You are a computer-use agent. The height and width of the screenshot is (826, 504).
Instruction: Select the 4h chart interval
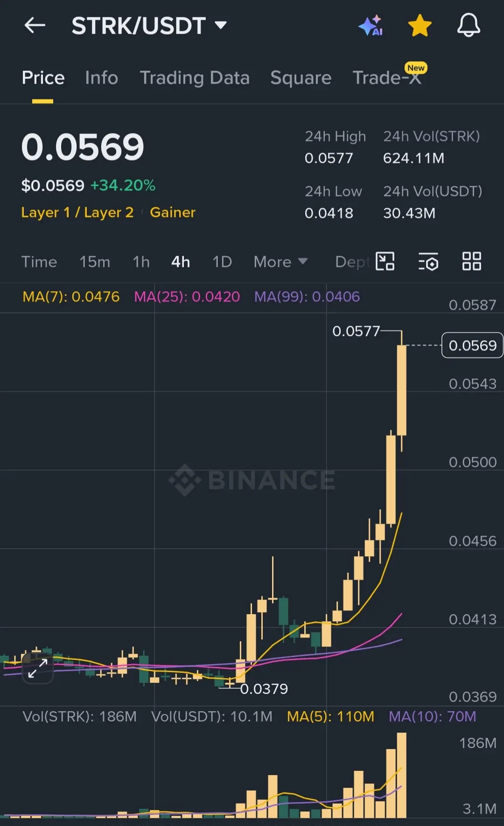pos(181,262)
